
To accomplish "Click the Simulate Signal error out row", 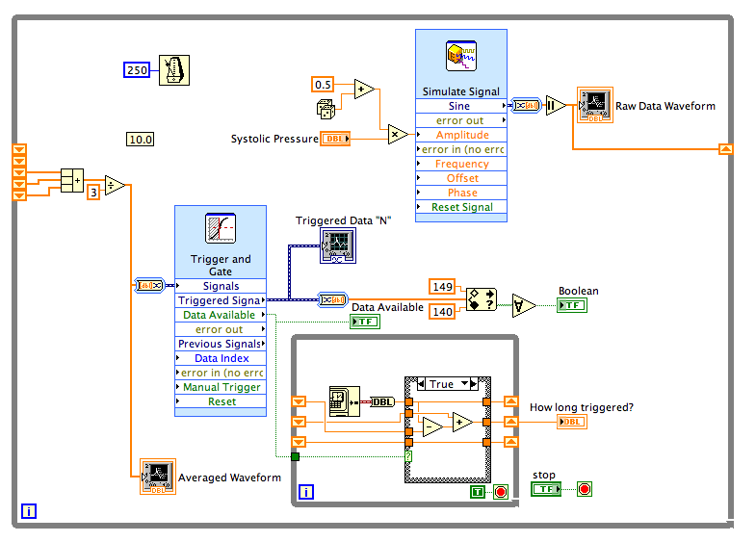I will coord(461,120).
